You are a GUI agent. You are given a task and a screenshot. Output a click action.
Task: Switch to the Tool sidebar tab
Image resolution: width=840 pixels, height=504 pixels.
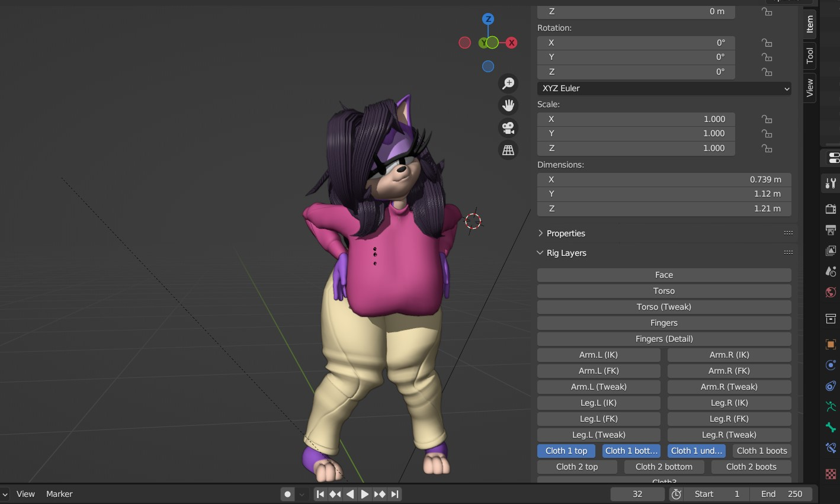(x=809, y=56)
